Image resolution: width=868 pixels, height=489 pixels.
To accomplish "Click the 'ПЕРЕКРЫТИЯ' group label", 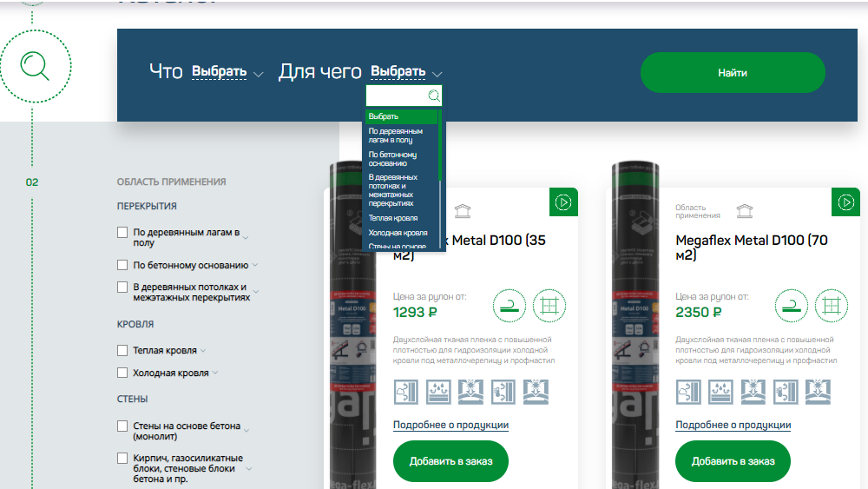I will click(x=147, y=206).
